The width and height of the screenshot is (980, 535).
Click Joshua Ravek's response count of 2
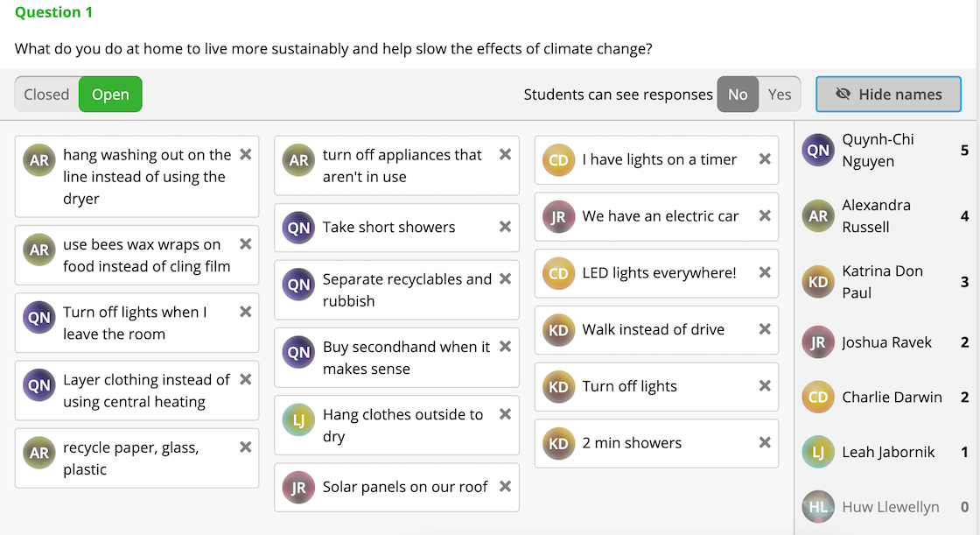(964, 342)
